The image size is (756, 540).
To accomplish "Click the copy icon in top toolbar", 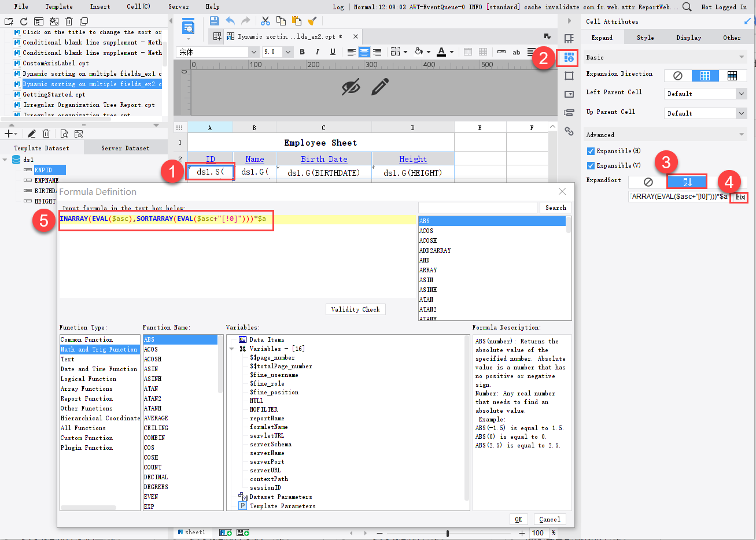I will [281, 21].
